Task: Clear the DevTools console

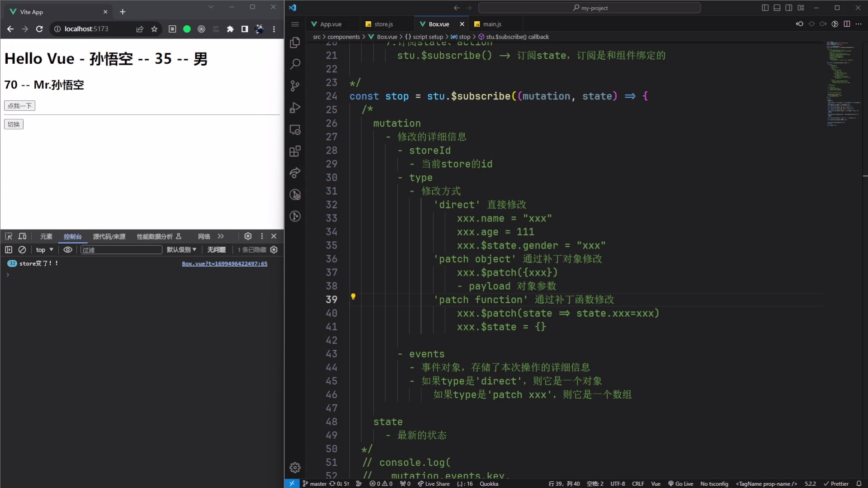Action: (x=22, y=249)
